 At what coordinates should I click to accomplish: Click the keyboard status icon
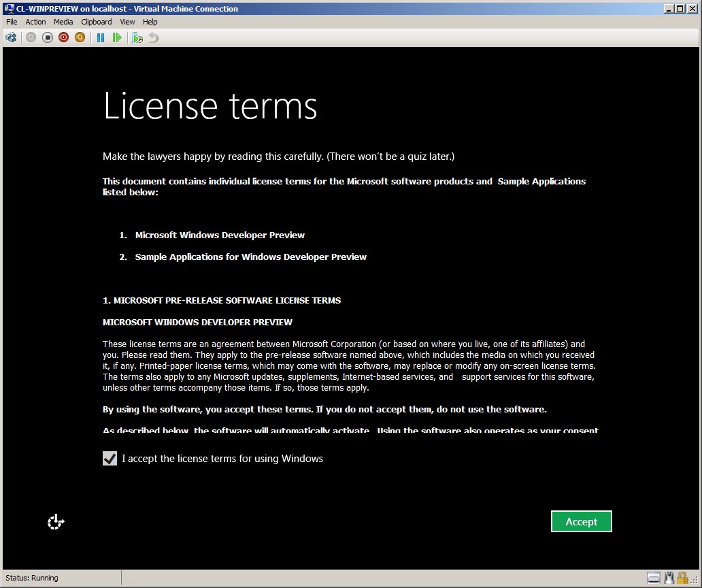[x=654, y=578]
